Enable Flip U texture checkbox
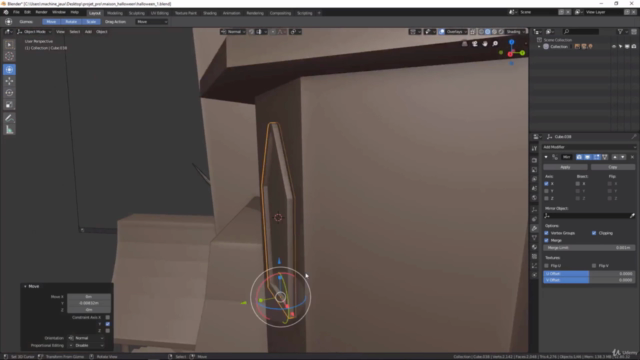This screenshot has width=640, height=360. coord(547,266)
